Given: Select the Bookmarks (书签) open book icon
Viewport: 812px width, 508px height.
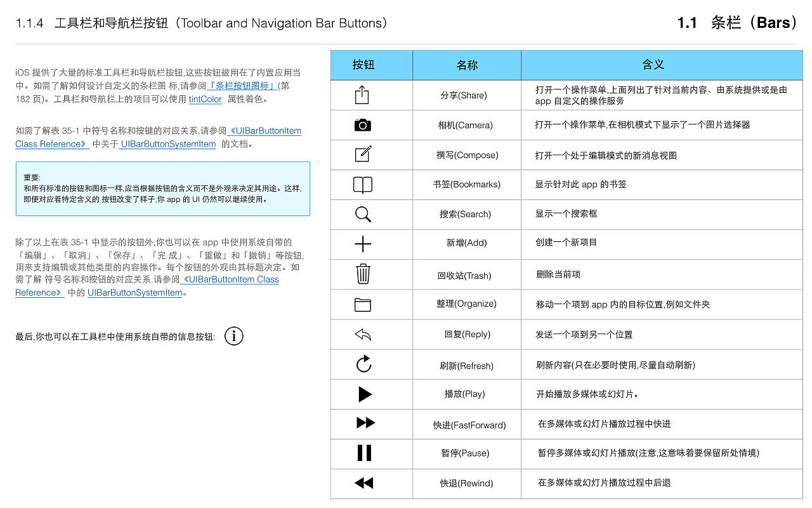Looking at the screenshot, I should tap(362, 184).
